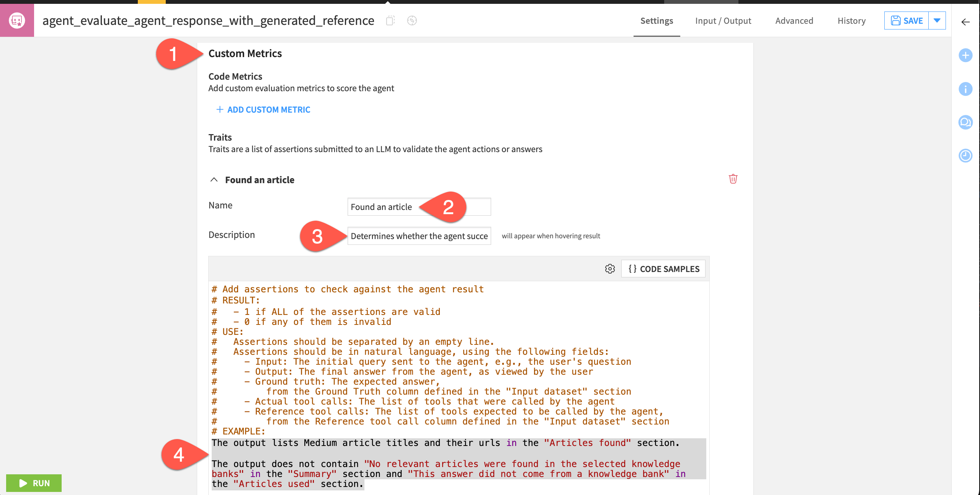Go to the History tab
This screenshot has height=495, width=980.
point(851,21)
